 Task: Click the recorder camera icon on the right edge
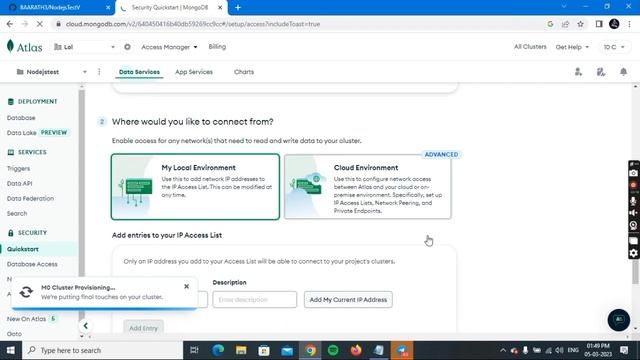(633, 173)
